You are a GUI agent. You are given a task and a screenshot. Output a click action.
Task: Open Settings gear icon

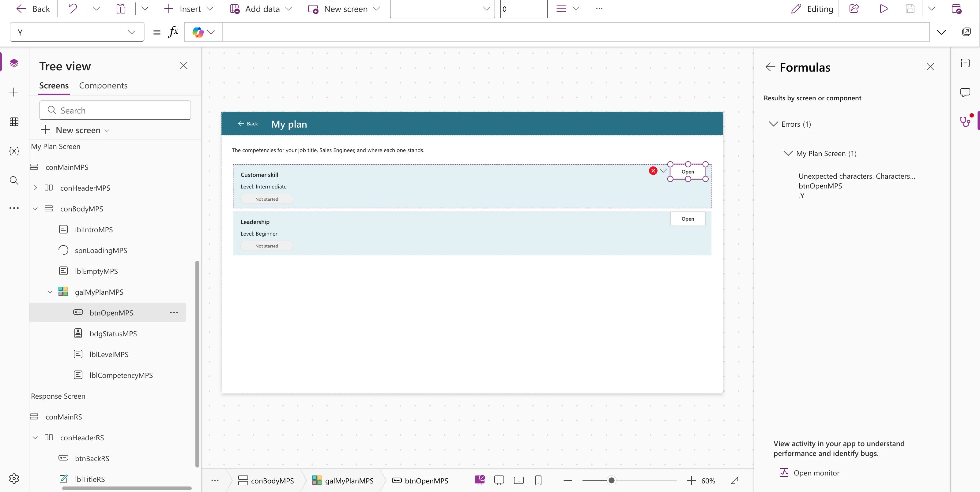[14, 478]
